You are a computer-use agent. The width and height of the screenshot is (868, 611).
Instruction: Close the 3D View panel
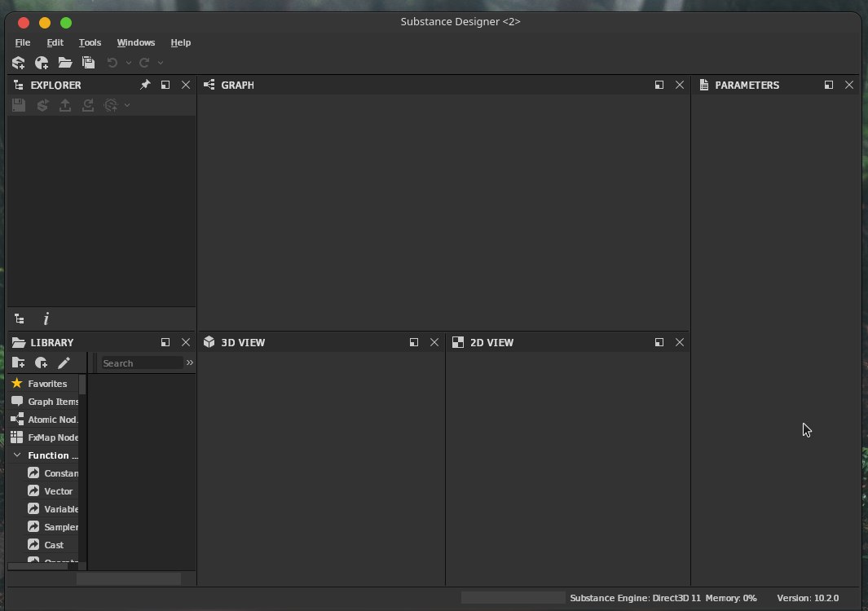[x=434, y=342]
